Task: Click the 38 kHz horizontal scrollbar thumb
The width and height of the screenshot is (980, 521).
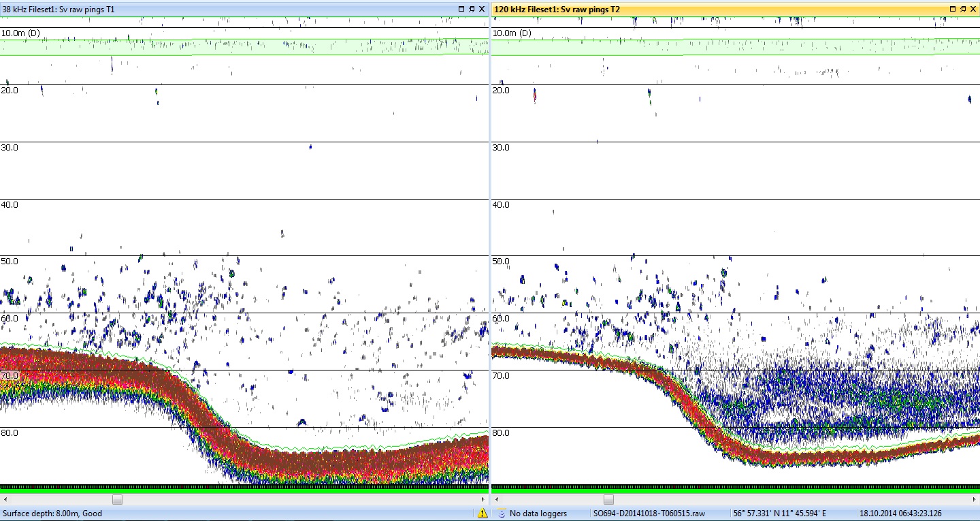Action: (117, 499)
